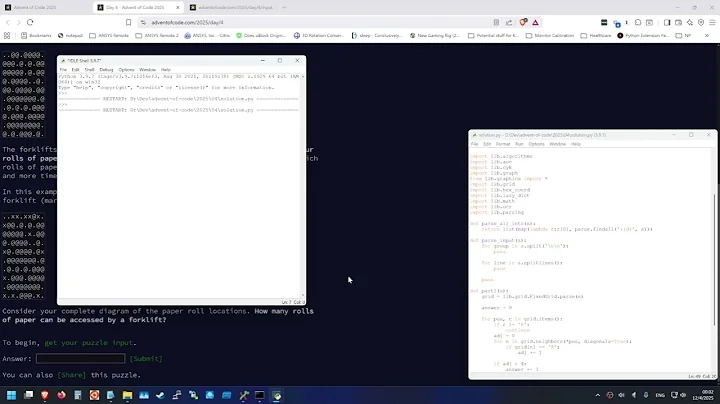Open 3D Rotation Converter bookmark
This screenshot has height=404, width=720.
319,35
